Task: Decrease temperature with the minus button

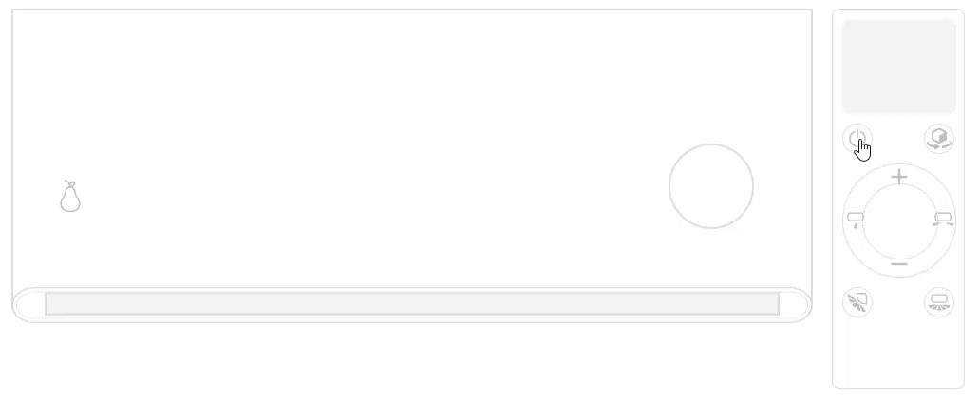Action: (898, 264)
